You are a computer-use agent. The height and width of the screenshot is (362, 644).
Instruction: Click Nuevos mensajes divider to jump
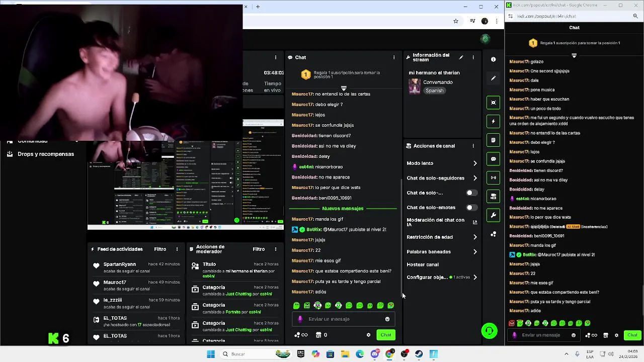click(x=343, y=208)
